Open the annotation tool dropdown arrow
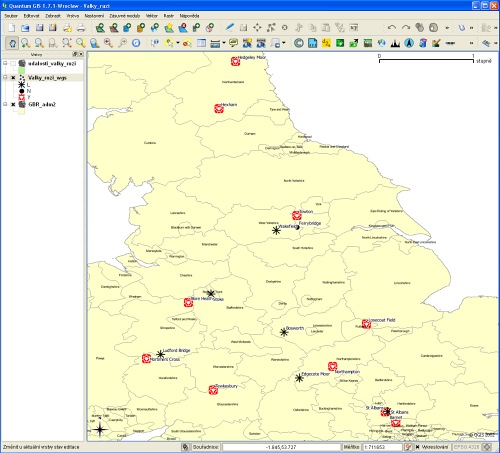The width and height of the screenshot is (500, 453). (284, 43)
